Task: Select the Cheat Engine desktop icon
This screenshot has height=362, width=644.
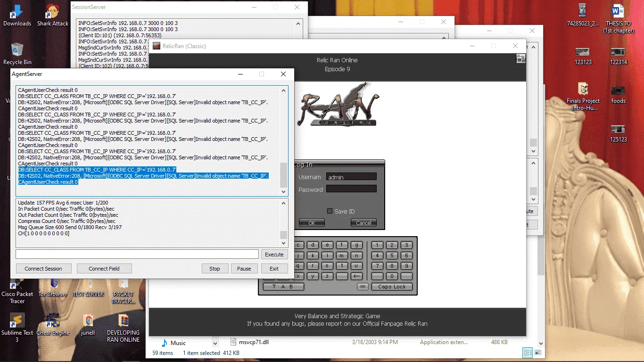Action: [53, 321]
